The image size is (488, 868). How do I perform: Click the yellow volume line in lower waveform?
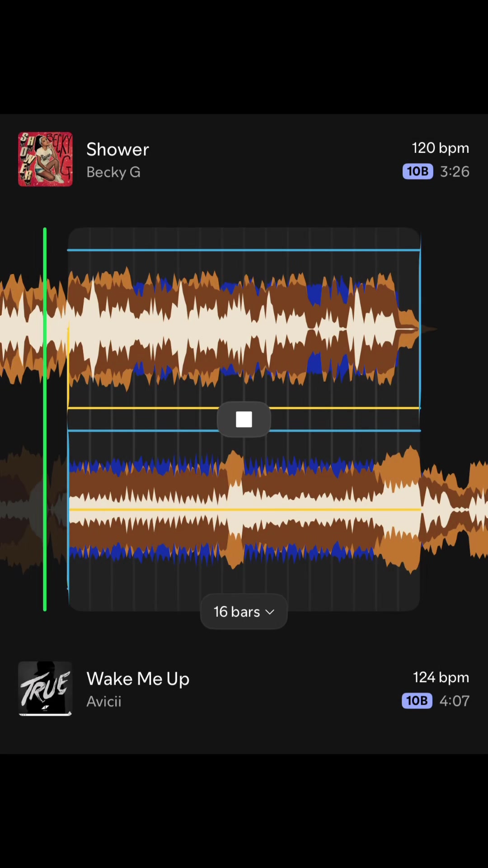click(244, 509)
